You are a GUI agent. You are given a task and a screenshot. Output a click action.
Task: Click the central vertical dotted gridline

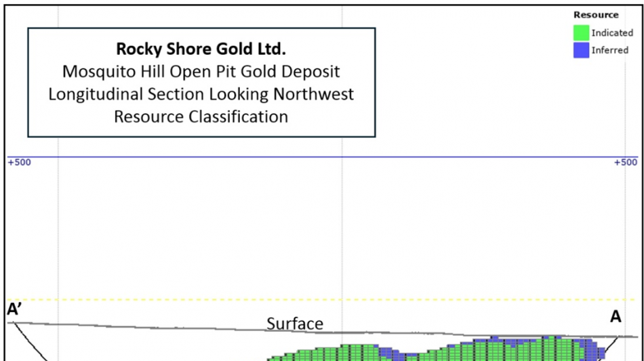(342, 180)
